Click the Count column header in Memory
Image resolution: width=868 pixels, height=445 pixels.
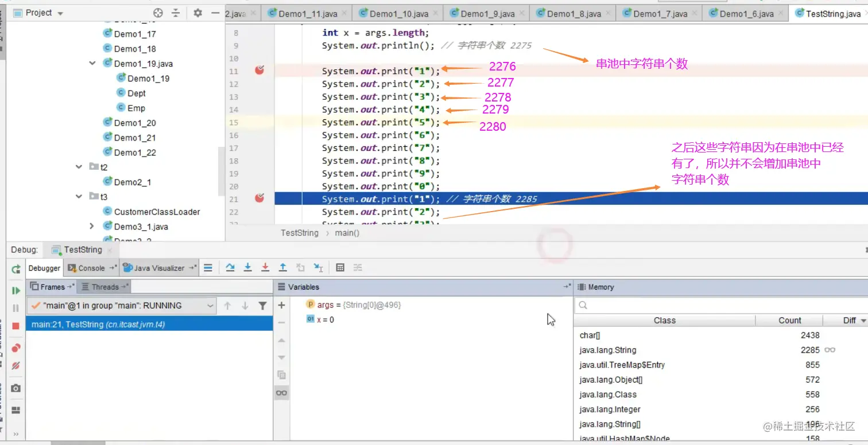coord(789,321)
